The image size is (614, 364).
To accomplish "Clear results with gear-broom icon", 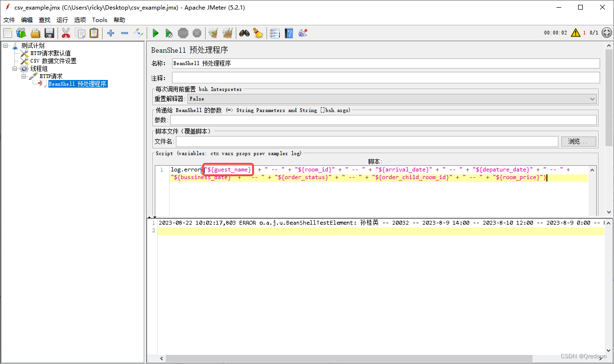I will click(213, 33).
